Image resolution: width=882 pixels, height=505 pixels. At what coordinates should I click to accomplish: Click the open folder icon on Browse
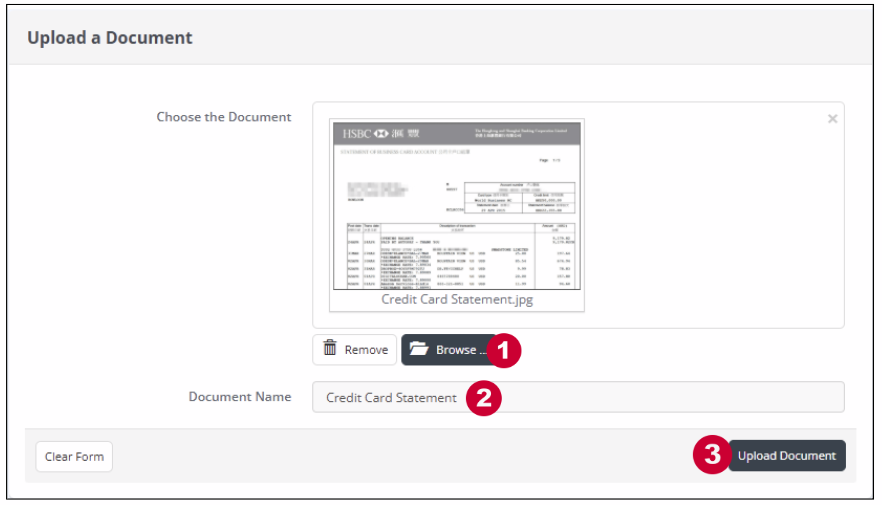pyautogui.click(x=419, y=350)
